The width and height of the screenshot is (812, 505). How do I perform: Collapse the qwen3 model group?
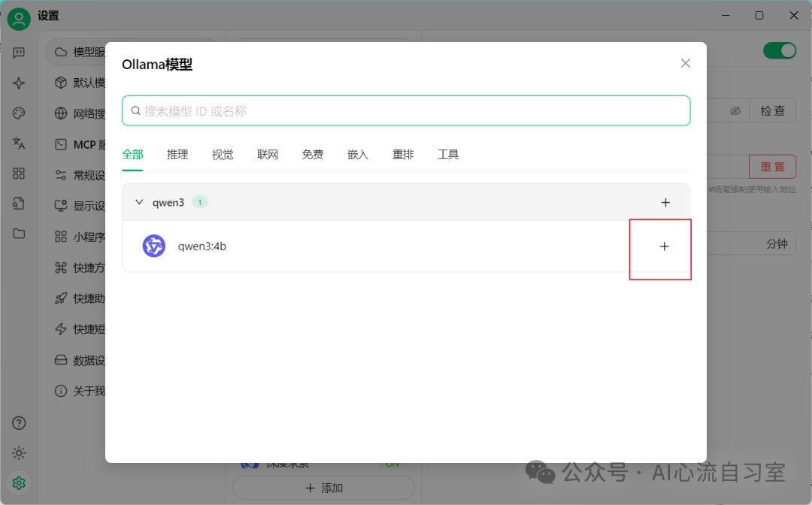[x=139, y=202]
